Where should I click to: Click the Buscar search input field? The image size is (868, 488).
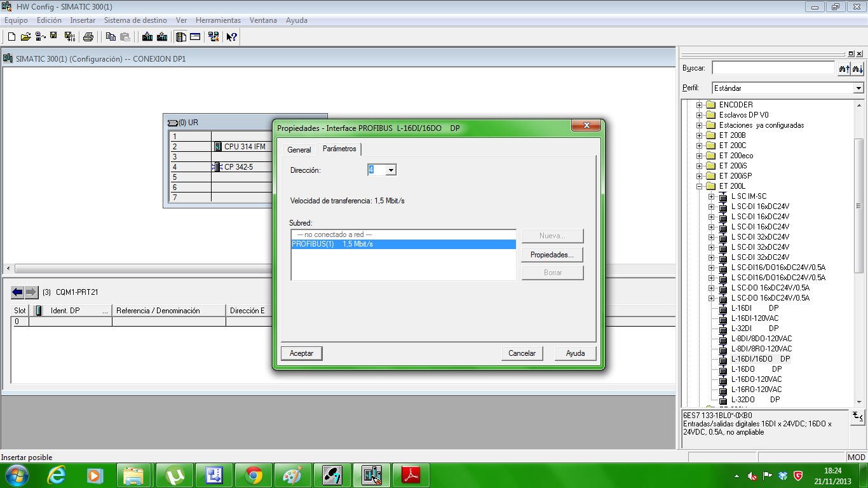pos(773,68)
